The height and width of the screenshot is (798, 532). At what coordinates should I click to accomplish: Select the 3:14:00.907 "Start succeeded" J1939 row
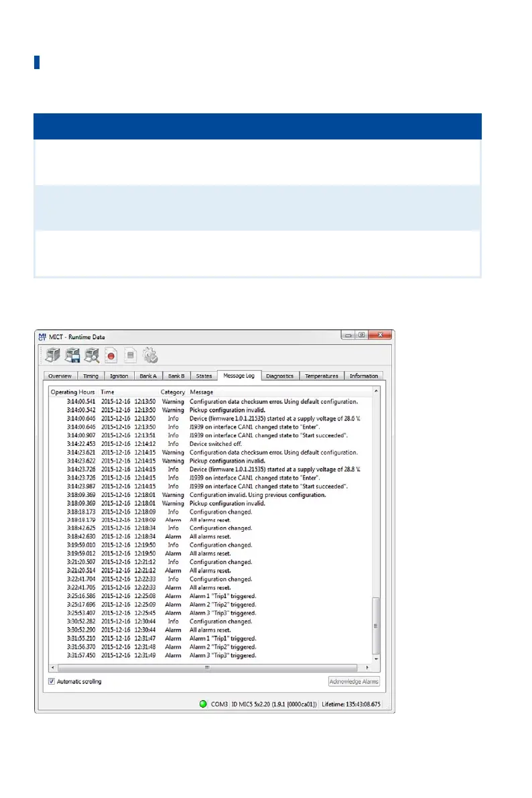coord(210,436)
